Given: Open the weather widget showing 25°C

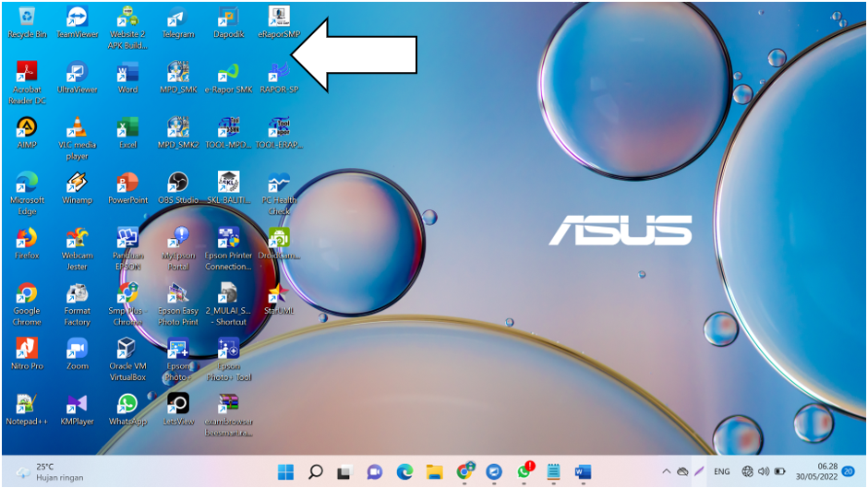Looking at the screenshot, I should pos(46,471).
